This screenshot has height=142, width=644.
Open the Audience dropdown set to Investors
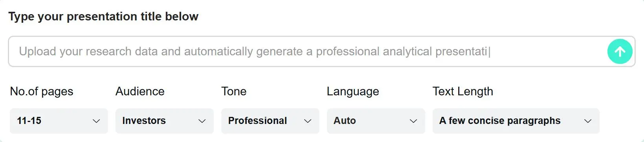click(165, 121)
